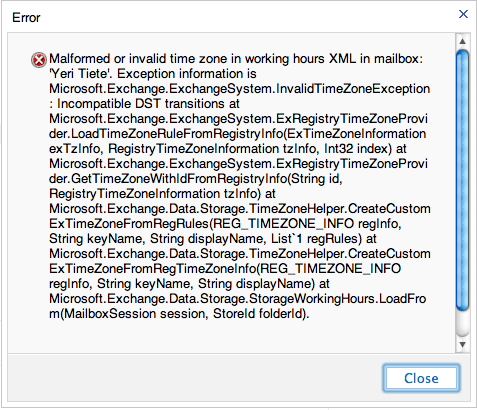The image size is (477, 410).
Task: Click the GetTimeZoneWithIdFromRegistryInfo line
Action: pyautogui.click(x=196, y=179)
